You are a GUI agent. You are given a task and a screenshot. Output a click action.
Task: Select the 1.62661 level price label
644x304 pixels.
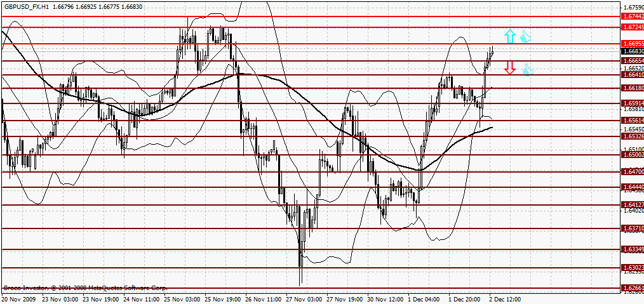point(633,288)
